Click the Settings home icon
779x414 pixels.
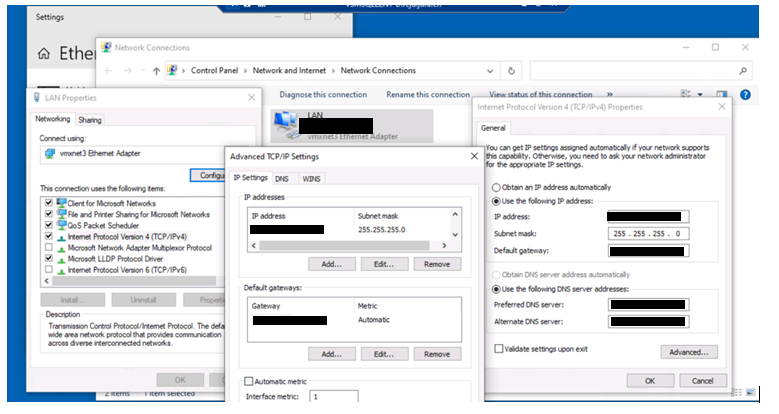tap(44, 54)
